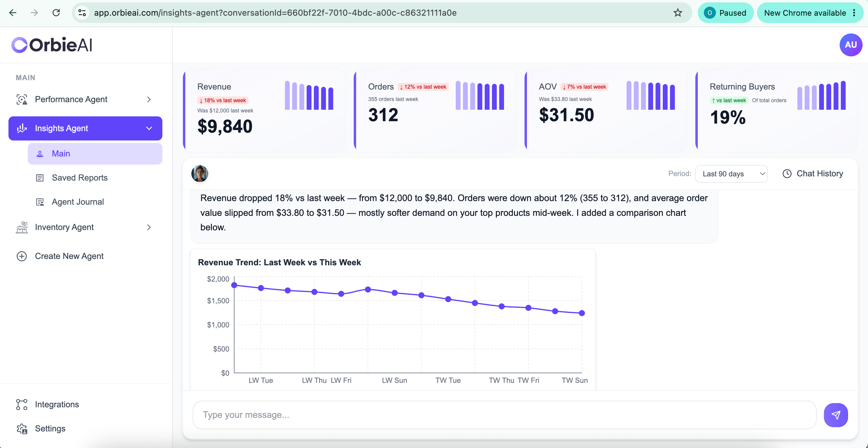Click the Insights Agent chart icon
Viewport: 868px width, 448px height.
click(22, 128)
